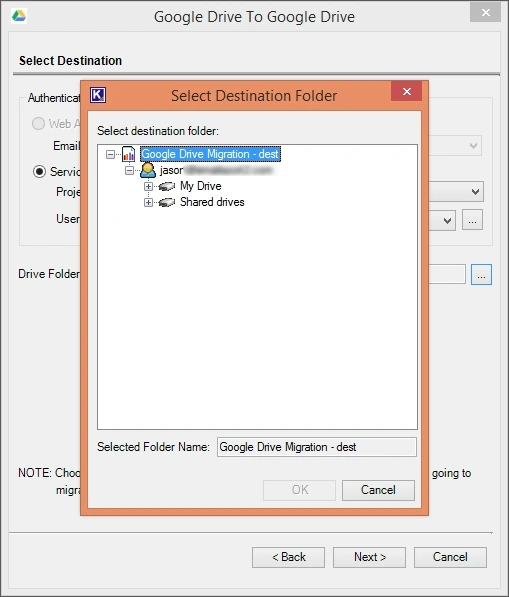Select Shared drives in the folder tree

click(x=212, y=202)
